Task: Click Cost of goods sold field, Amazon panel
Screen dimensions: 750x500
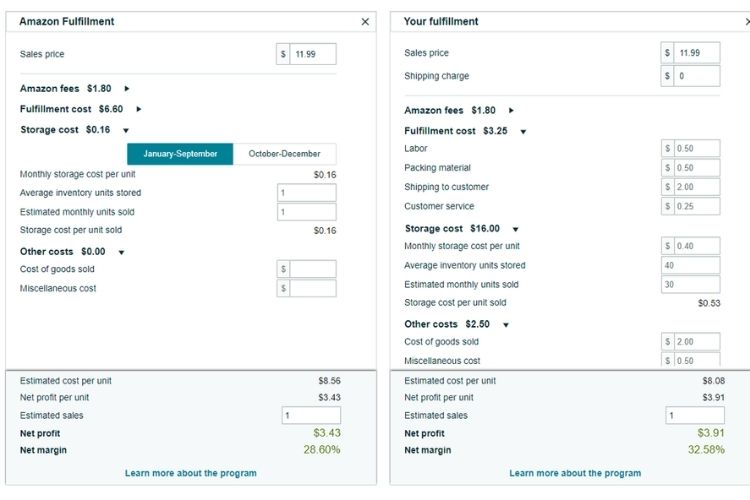Action: click(x=313, y=269)
